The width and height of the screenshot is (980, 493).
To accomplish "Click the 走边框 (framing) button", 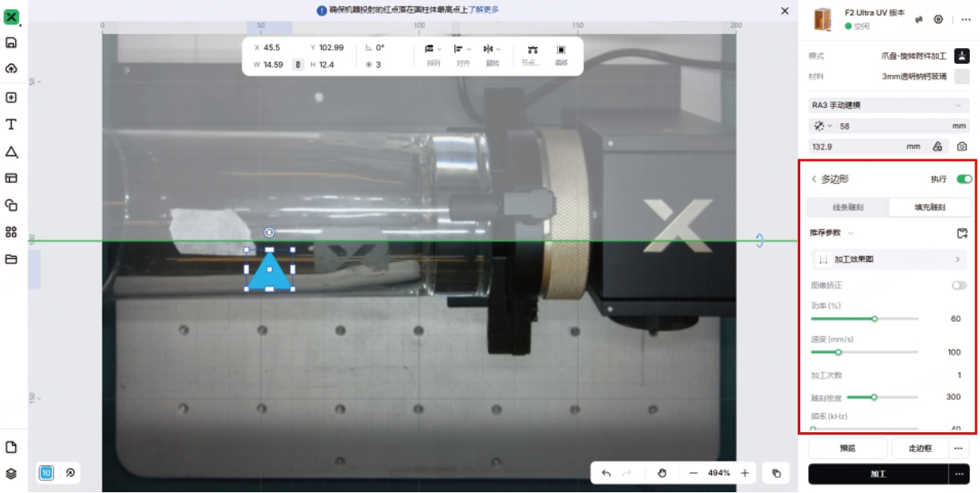I will (919, 448).
